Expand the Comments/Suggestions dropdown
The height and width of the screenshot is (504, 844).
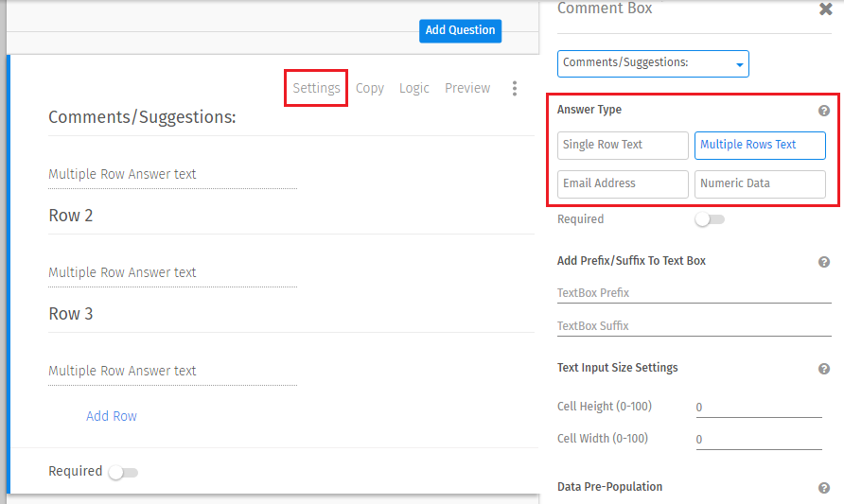click(653, 63)
